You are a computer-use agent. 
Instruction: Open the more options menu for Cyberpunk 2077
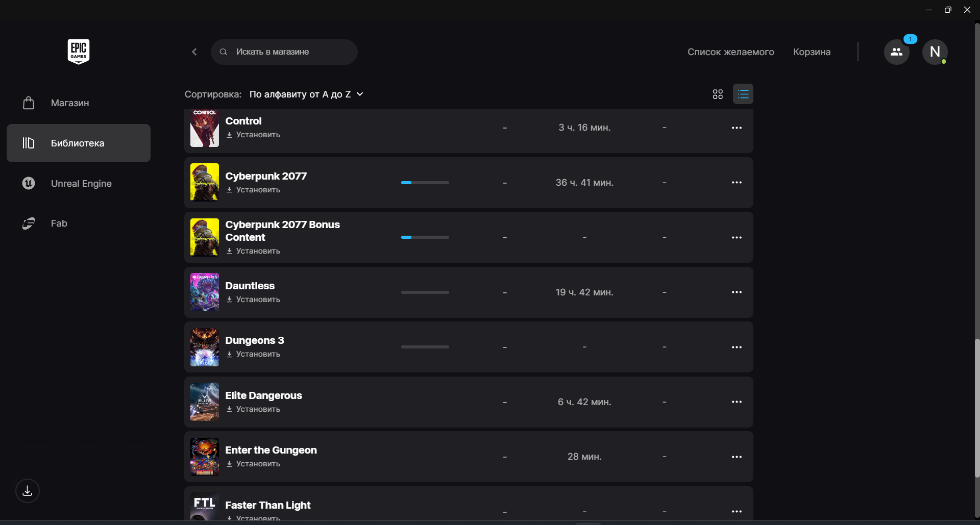[x=736, y=183]
